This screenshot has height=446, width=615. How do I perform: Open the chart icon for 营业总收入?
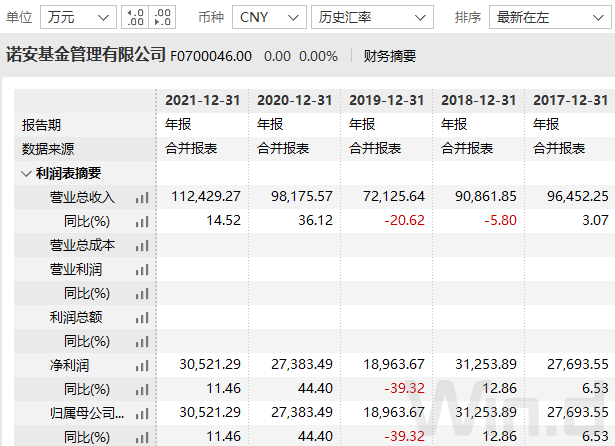coord(142,197)
